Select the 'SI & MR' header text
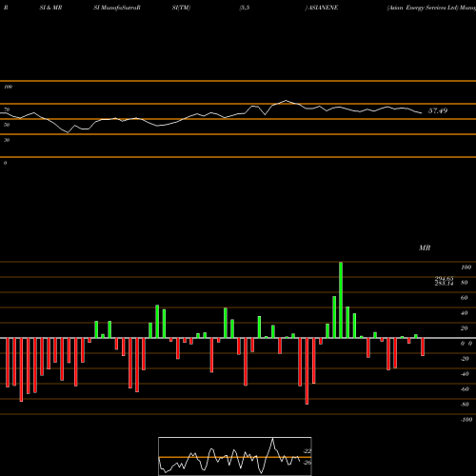The width and height of the screenshot is (476, 476). tap(50, 8)
